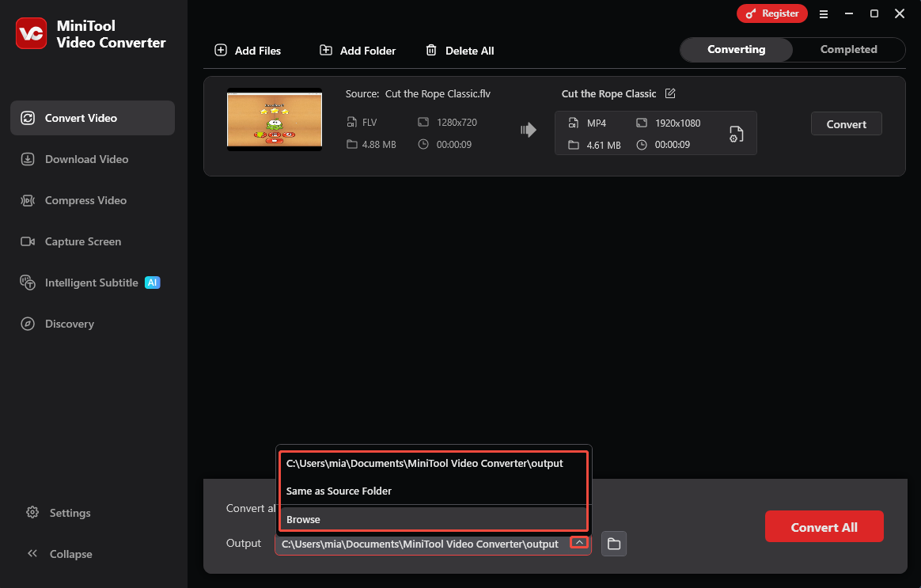Click the Add Folder icon
Image resolution: width=921 pixels, height=588 pixels.
(x=325, y=50)
